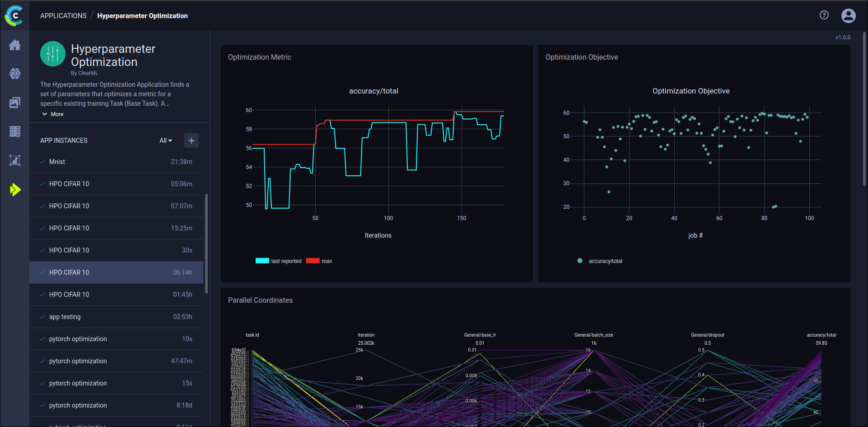Open the All instances filter dropdown
This screenshot has width=868, height=427.
[166, 141]
